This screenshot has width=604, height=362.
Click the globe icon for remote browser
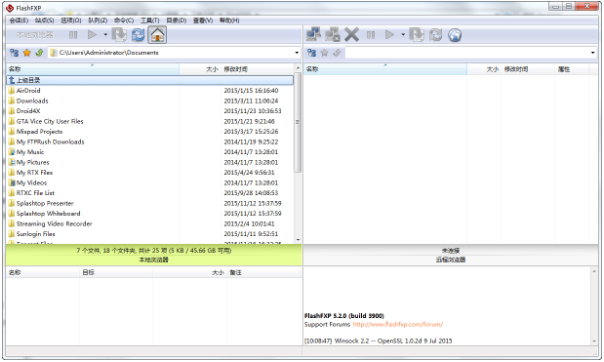455,35
